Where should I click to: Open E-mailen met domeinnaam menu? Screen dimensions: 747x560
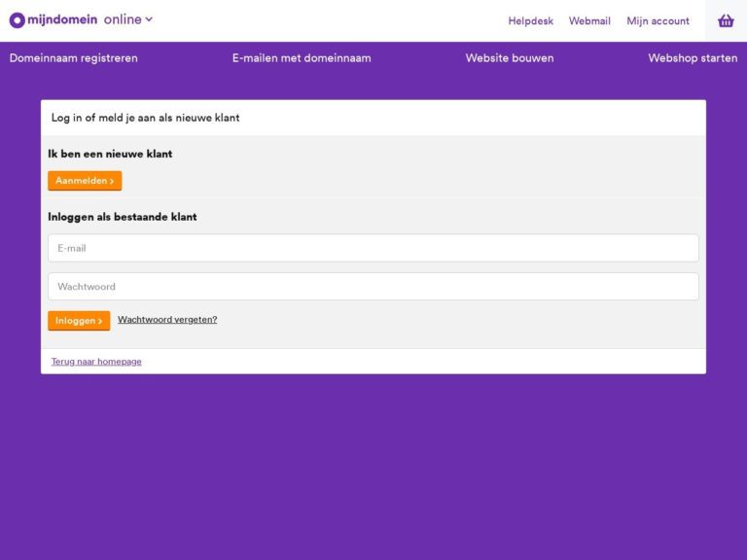tap(302, 58)
